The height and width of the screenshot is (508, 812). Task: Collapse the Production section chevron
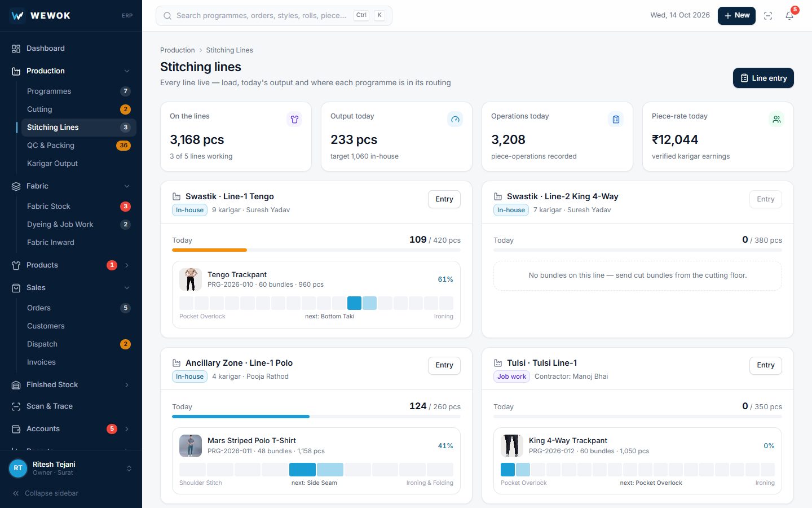click(x=127, y=71)
